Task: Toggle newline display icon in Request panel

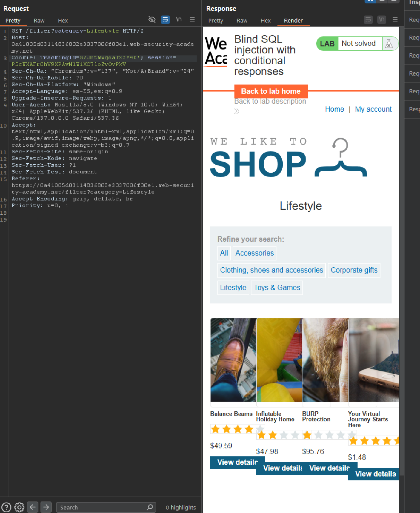Action: coord(179,20)
